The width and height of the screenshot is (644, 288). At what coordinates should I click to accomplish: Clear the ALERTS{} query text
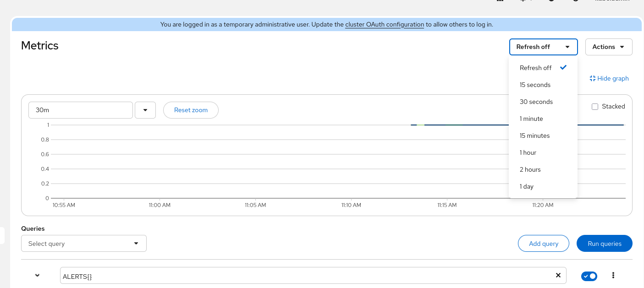tap(558, 276)
